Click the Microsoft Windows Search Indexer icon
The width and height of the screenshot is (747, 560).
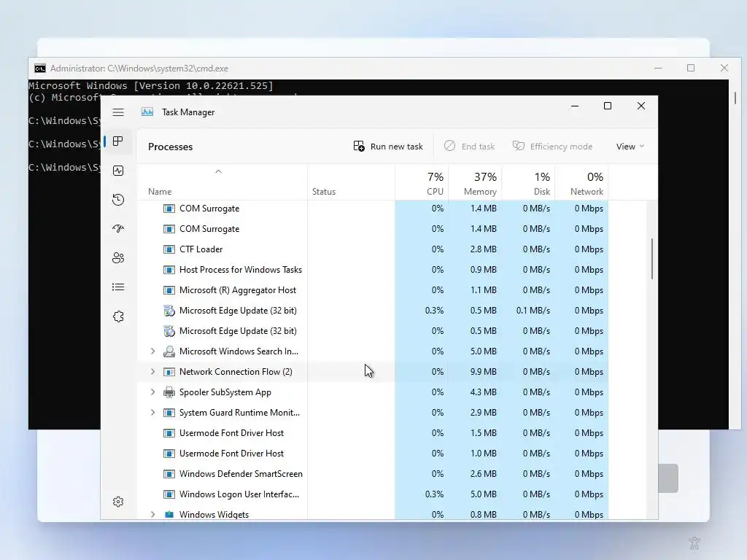click(169, 351)
